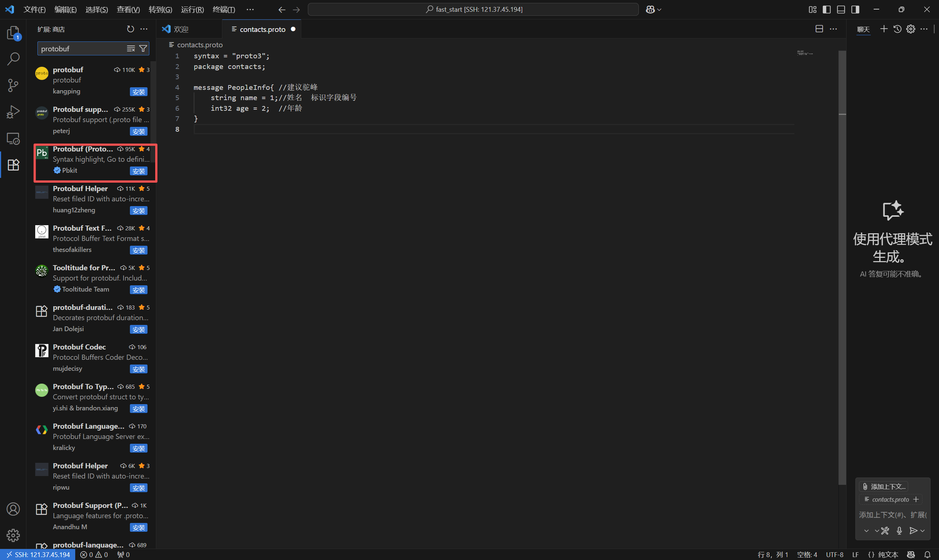The height and width of the screenshot is (560, 939).
Task: Customize layout icon in title bar
Action: point(812,10)
